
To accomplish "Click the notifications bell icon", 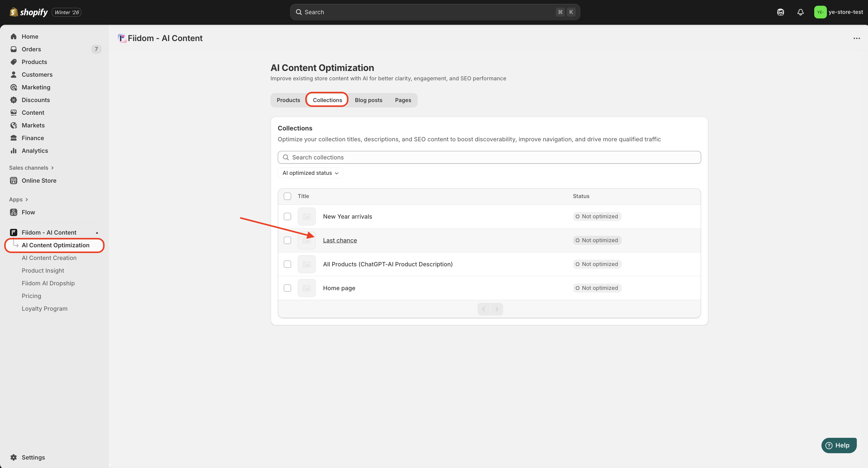I will [800, 12].
